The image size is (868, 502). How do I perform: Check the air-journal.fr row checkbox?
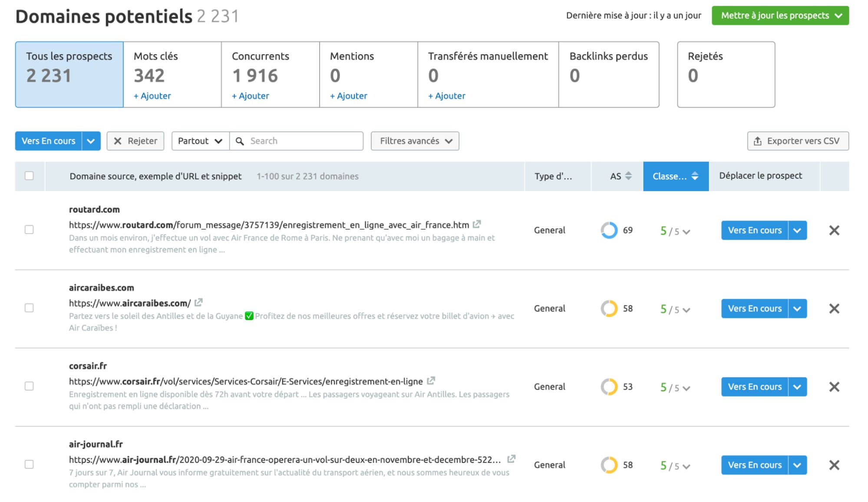29,464
